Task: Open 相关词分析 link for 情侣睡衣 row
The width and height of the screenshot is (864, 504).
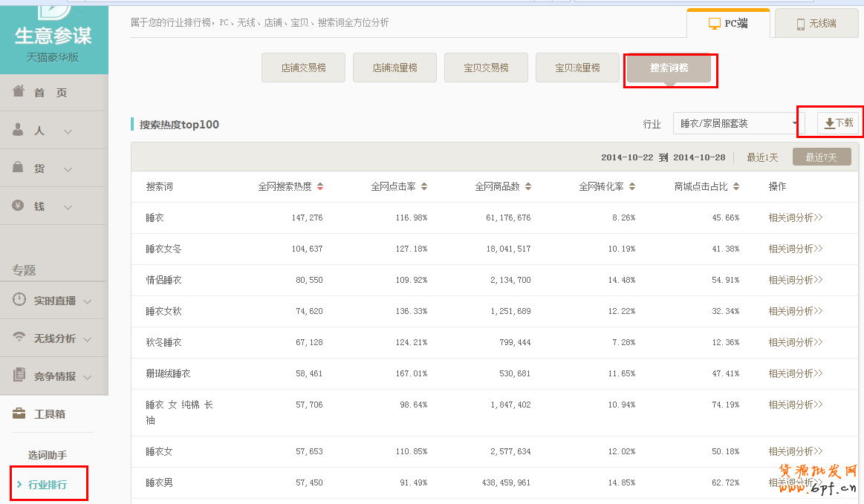Action: pos(795,280)
